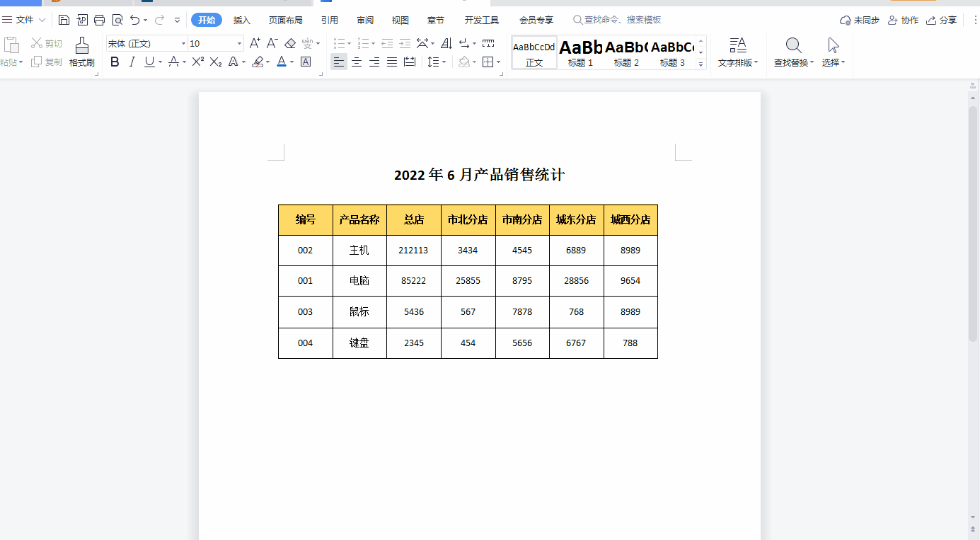This screenshot has height=540, width=980.
Task: Click the Clear Formatting eraser icon
Action: coord(289,44)
